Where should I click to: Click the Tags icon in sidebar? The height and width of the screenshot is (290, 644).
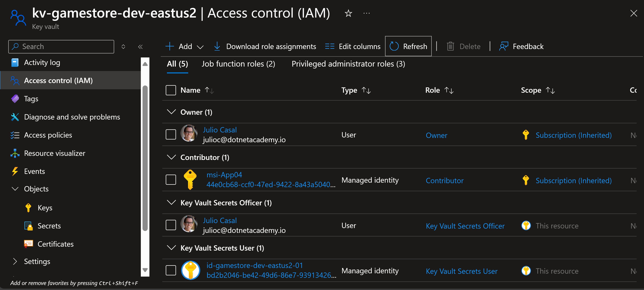point(15,99)
